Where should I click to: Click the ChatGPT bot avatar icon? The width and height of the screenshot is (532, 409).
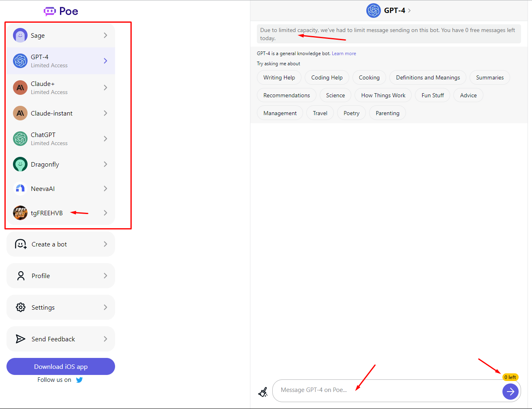click(20, 139)
